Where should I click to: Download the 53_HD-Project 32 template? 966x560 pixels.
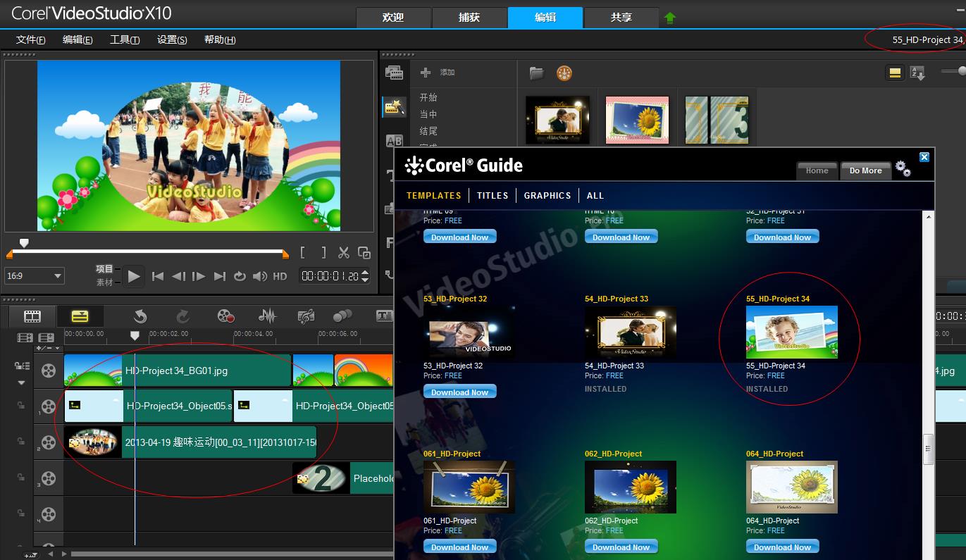point(460,392)
